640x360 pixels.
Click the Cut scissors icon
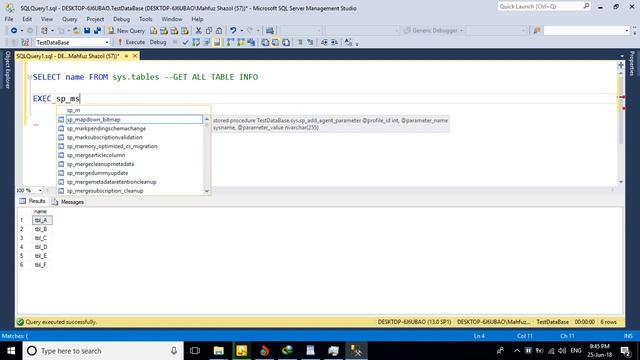198,31
